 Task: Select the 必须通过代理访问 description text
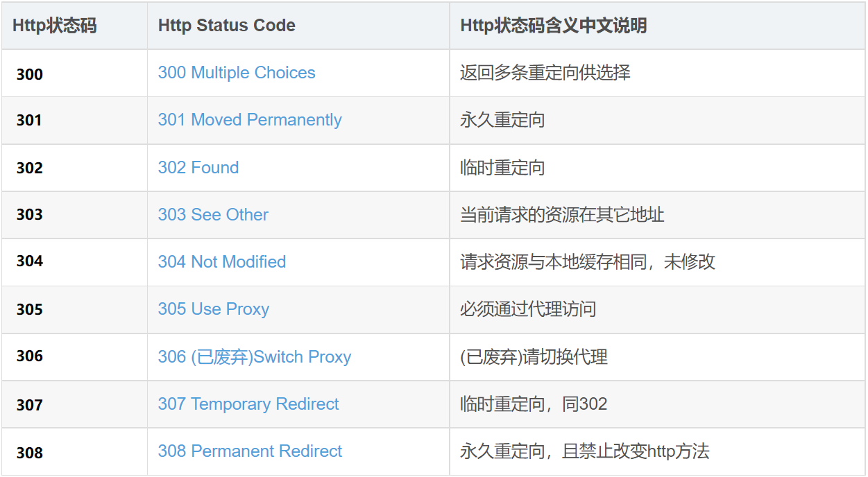click(x=528, y=309)
